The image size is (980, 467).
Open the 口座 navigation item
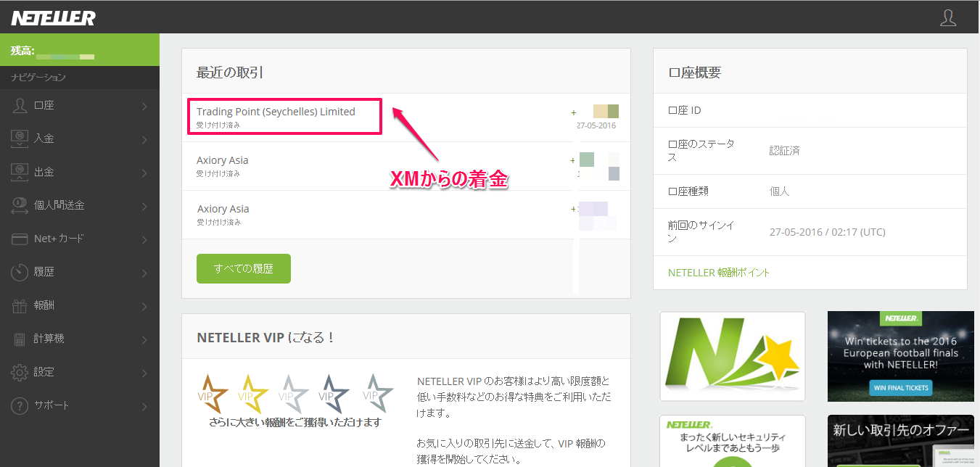click(80, 106)
